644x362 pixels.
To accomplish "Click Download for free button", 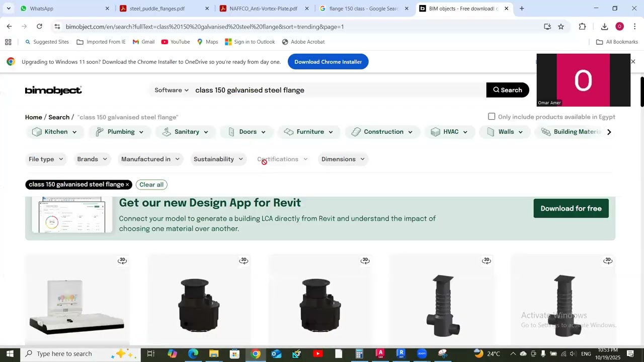I will tap(571, 208).
